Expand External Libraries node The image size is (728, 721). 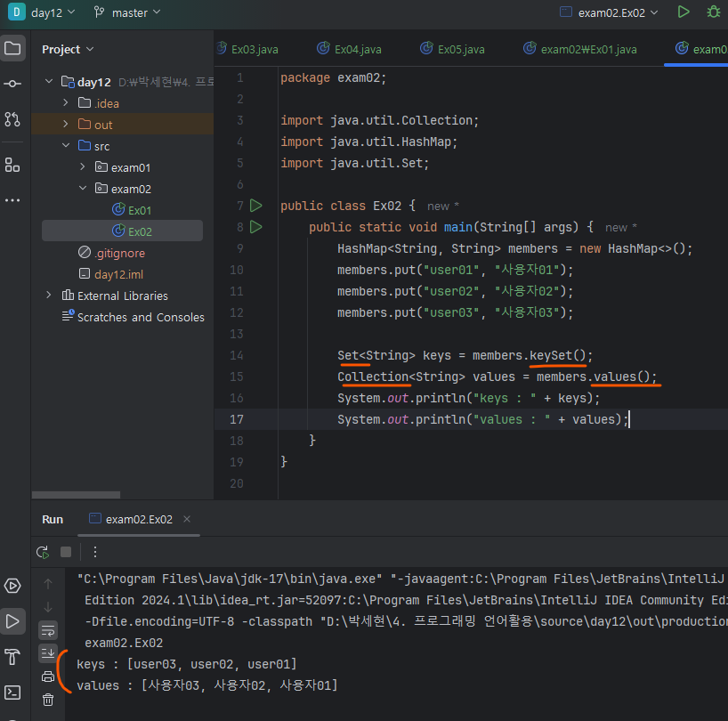tap(48, 296)
